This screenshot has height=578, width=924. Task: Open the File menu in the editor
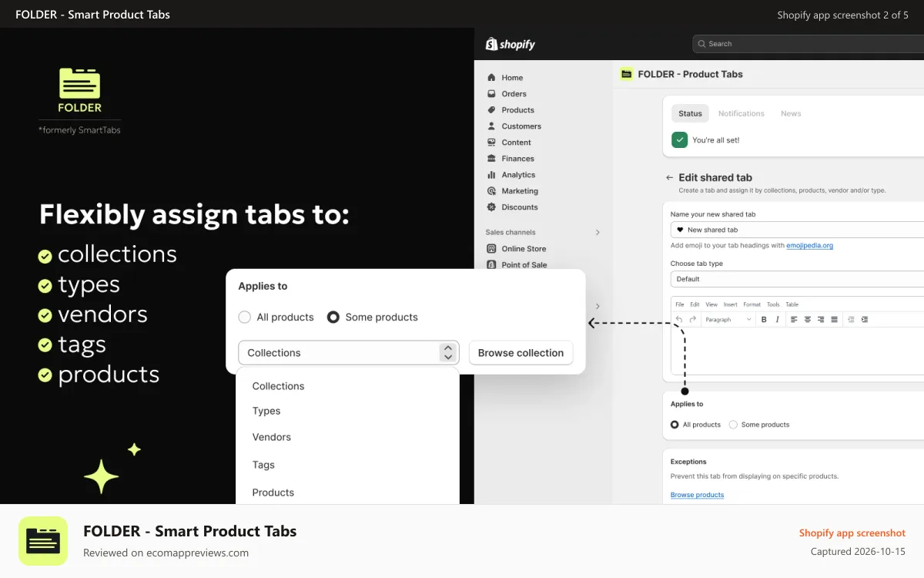click(680, 304)
